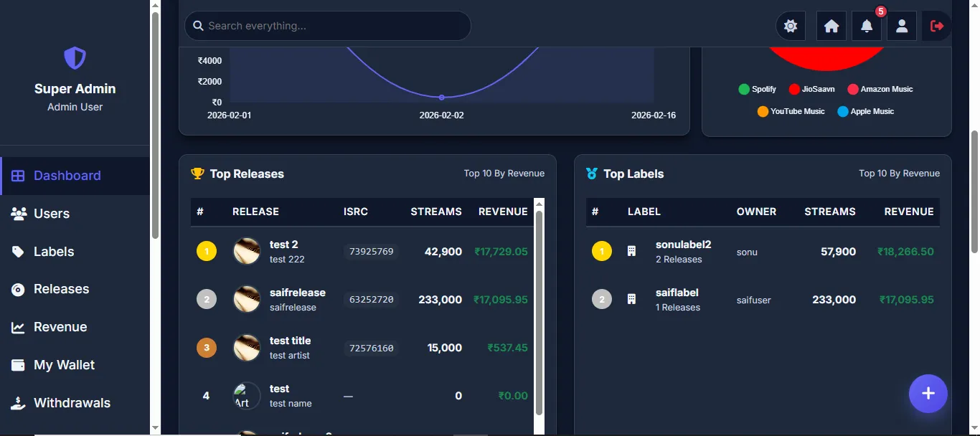Click REVENUE header in Top Labels table
The width and height of the screenshot is (980, 436).
pyautogui.click(x=909, y=212)
